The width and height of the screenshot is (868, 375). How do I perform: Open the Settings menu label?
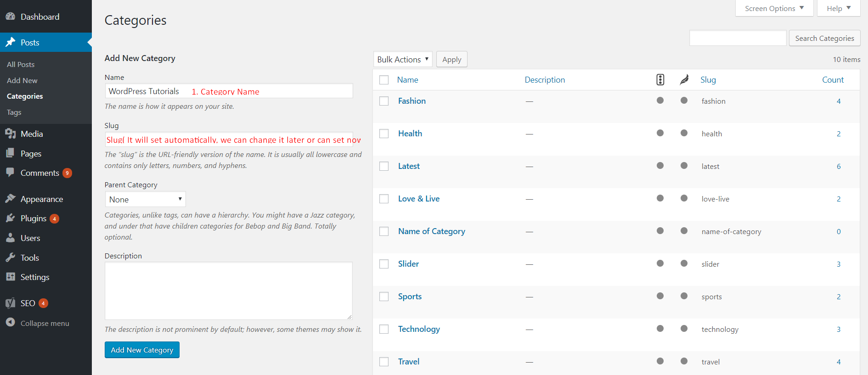(35, 277)
